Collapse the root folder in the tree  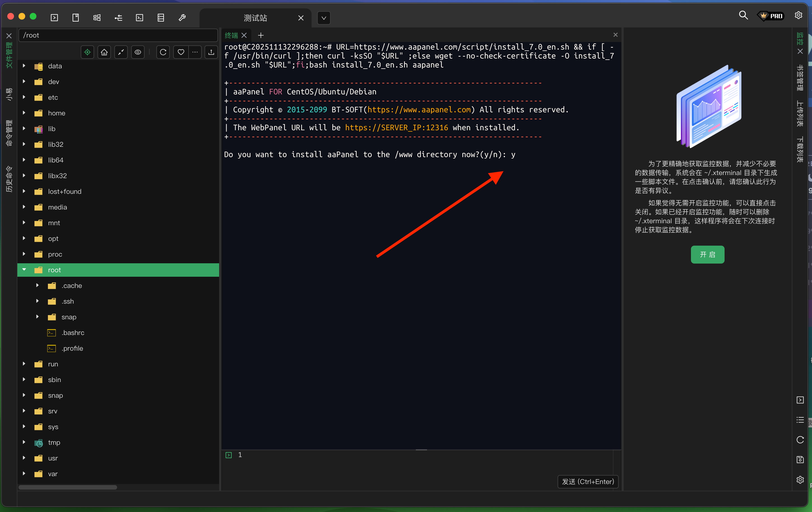click(x=24, y=270)
